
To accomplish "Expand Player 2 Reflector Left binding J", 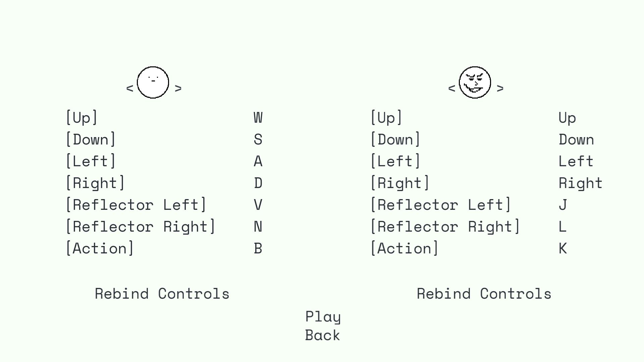I will pyautogui.click(x=562, y=205).
